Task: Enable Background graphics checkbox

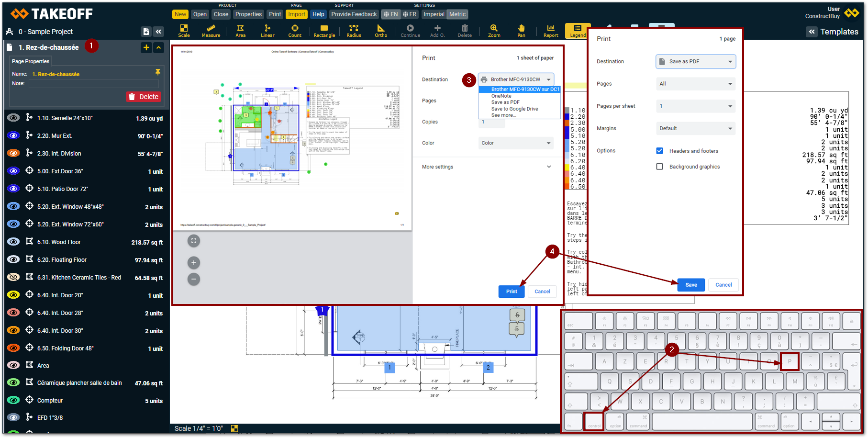Action: 660,167
